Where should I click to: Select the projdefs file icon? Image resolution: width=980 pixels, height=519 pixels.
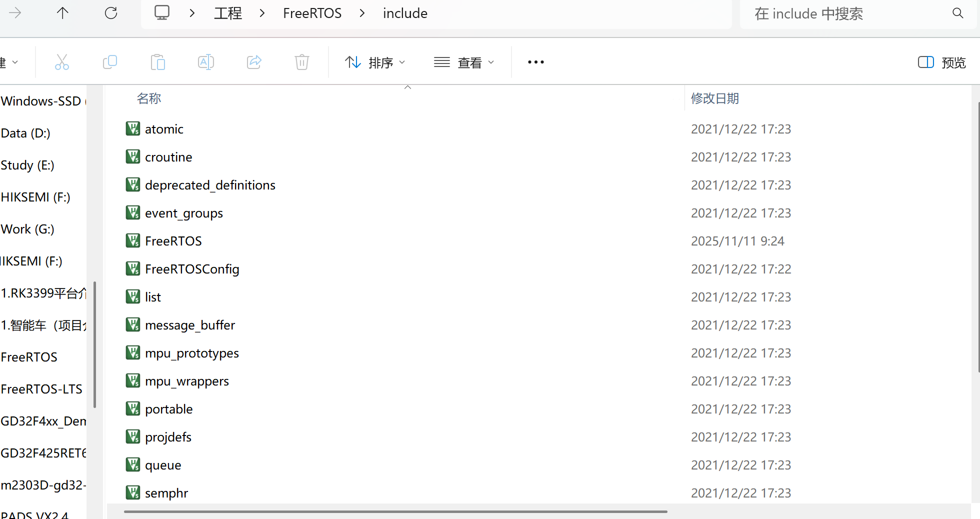coord(132,437)
